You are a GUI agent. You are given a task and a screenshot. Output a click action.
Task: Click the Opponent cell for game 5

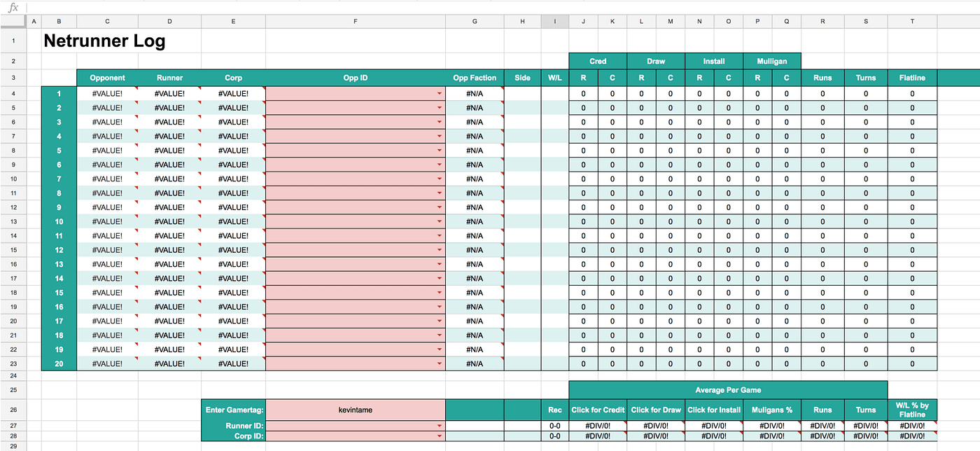point(107,151)
